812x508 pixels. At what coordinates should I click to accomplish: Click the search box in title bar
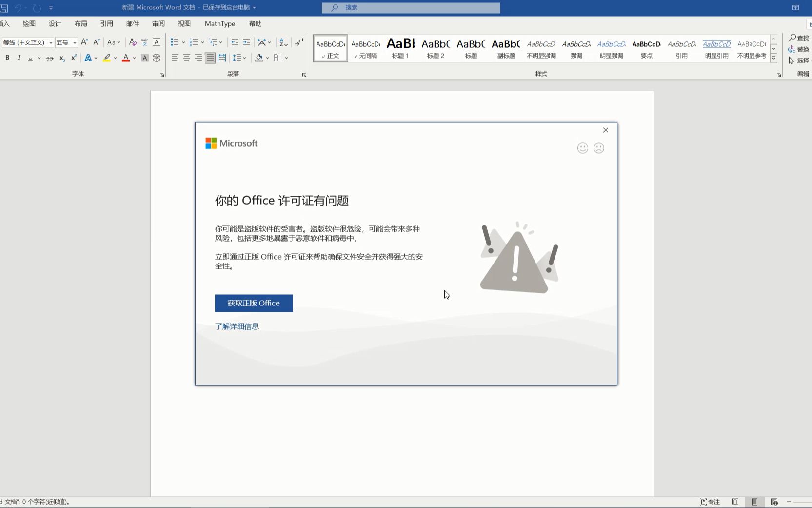tap(411, 8)
